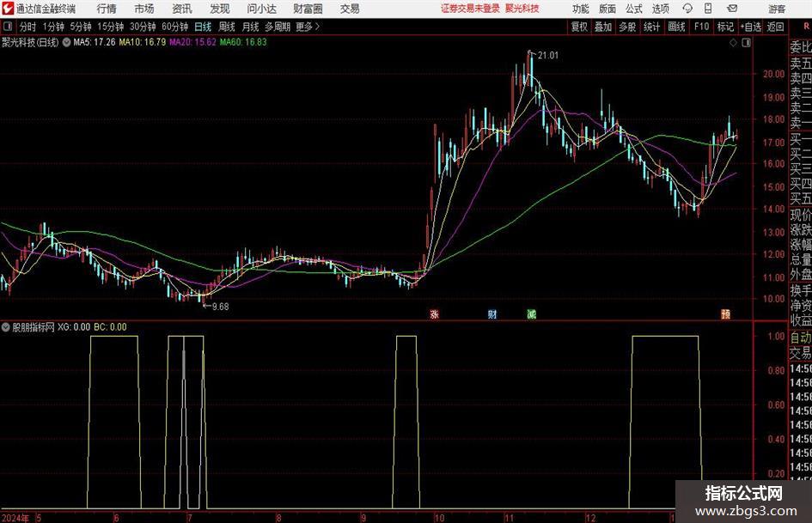Click the 标记 mark button
Screen dimensions: 812x523
(725, 27)
